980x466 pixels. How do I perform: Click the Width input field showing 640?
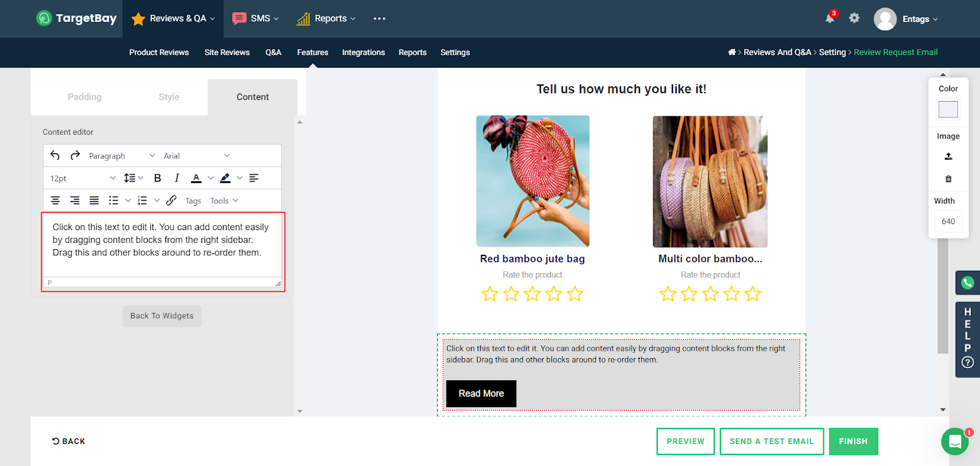(x=948, y=222)
